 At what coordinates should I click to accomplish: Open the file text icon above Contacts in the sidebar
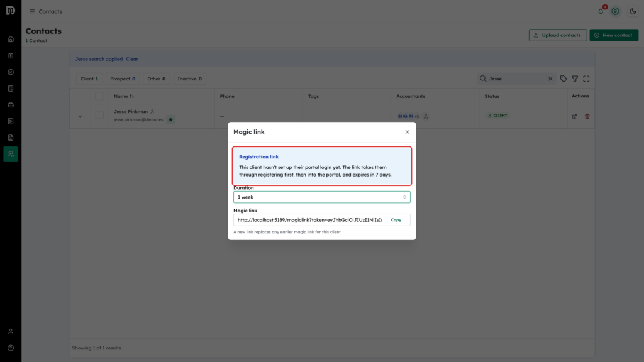coord(11,138)
